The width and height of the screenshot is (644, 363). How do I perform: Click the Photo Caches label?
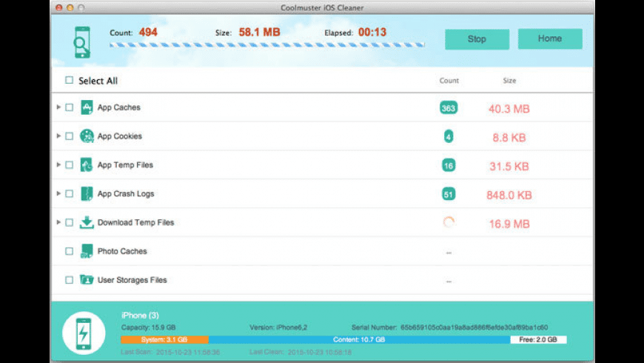(x=122, y=251)
